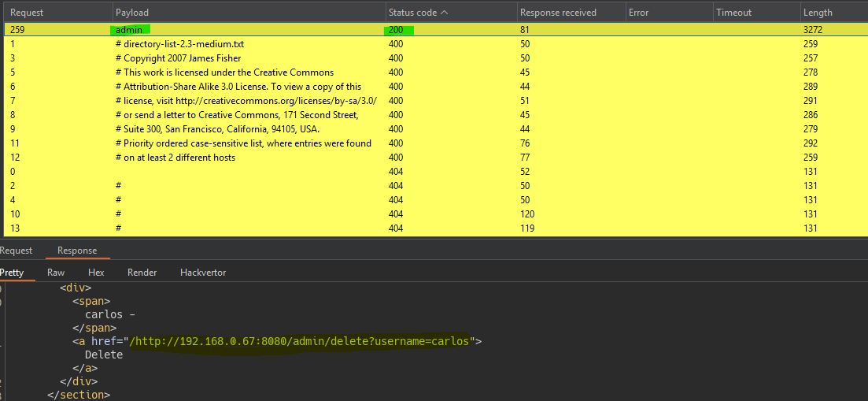868x401 pixels.
Task: Sort results by Payload column header
Action: (x=132, y=13)
